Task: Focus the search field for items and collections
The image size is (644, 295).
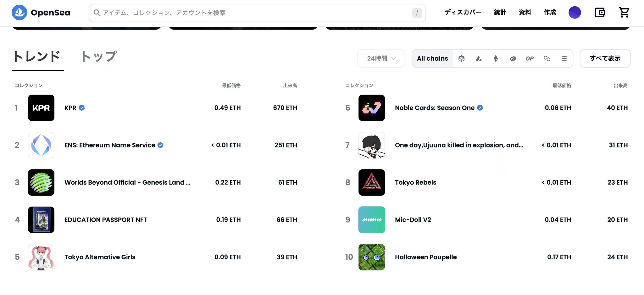Action: (x=257, y=13)
